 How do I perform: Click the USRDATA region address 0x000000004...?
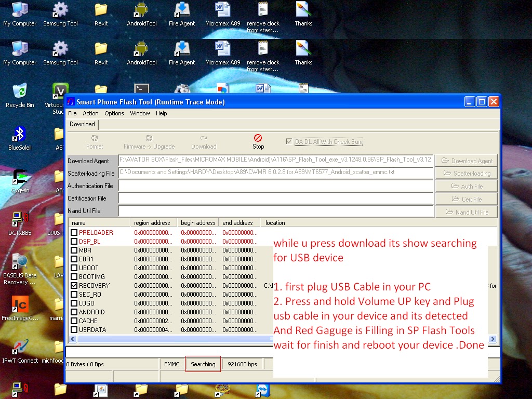pos(153,329)
